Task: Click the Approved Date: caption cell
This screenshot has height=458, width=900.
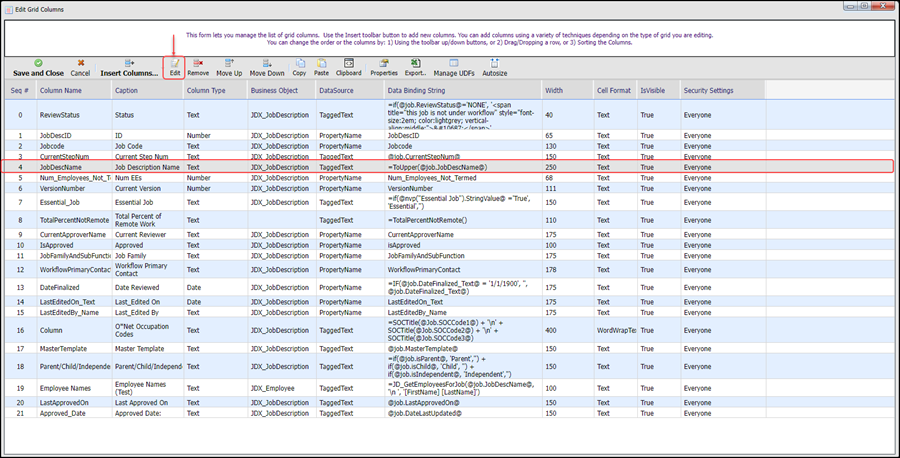Action: point(148,413)
